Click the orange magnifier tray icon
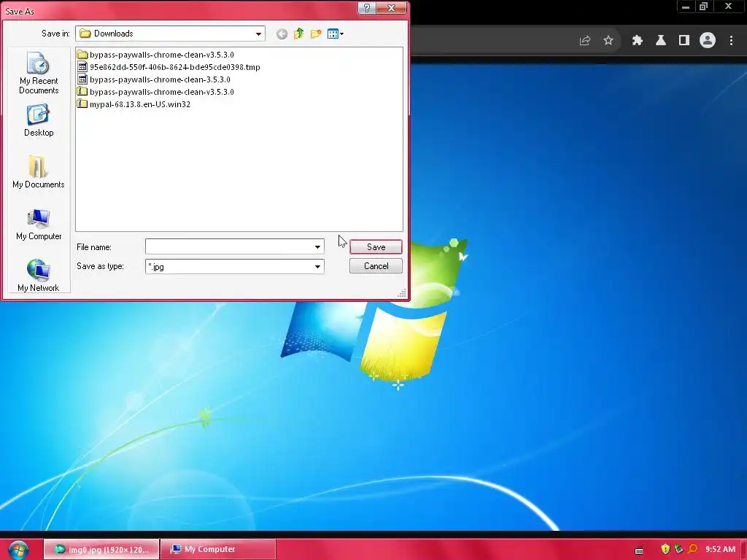 [692, 549]
